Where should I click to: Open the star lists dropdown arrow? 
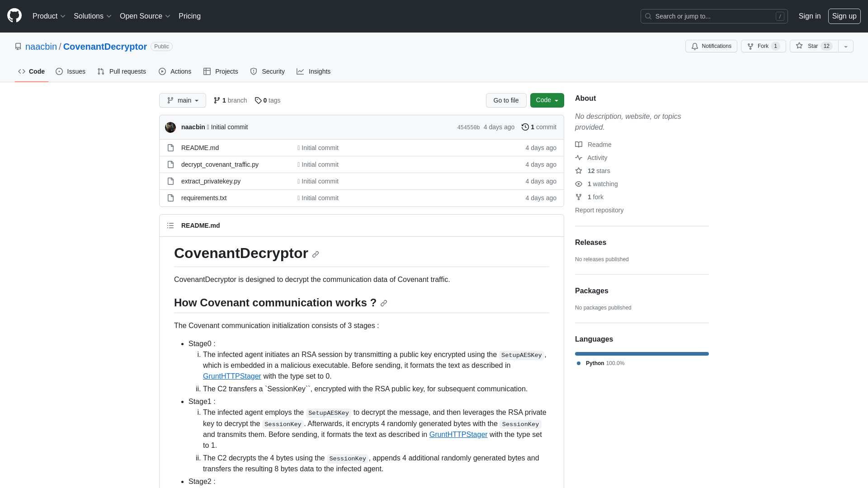click(846, 46)
